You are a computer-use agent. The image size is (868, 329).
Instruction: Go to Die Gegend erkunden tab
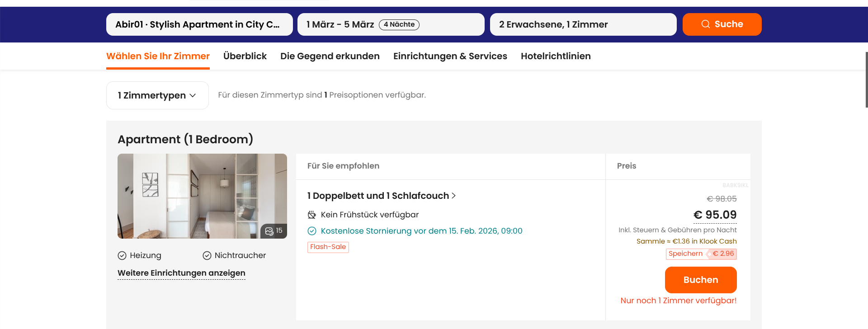330,56
